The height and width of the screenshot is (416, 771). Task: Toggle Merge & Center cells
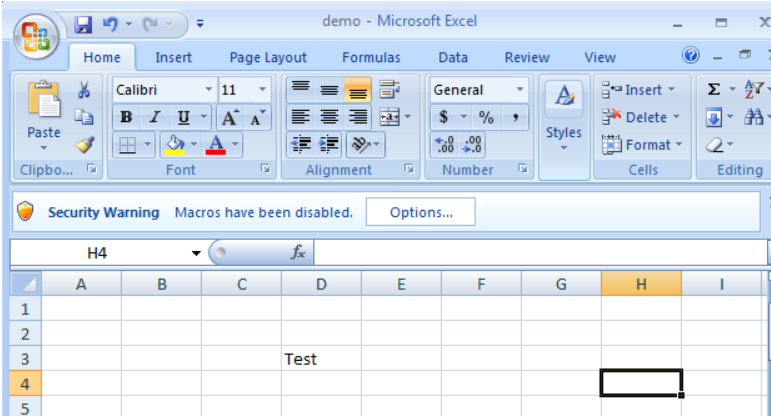(x=389, y=117)
